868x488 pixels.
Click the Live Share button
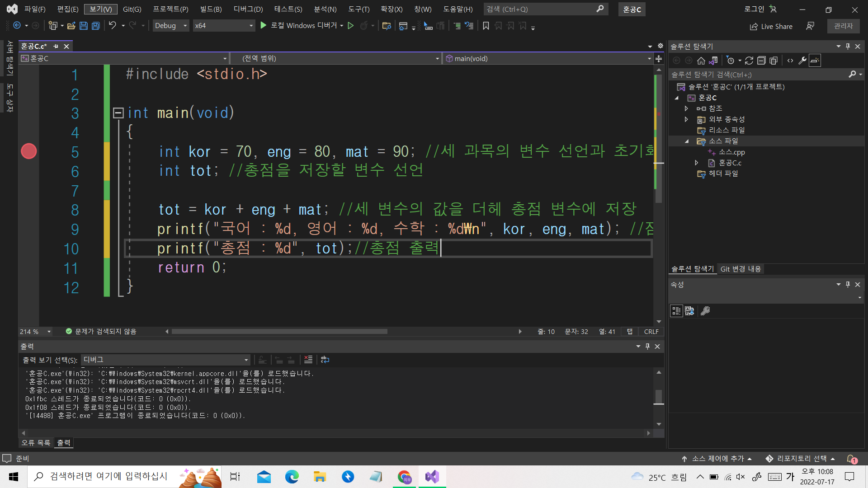pyautogui.click(x=771, y=26)
